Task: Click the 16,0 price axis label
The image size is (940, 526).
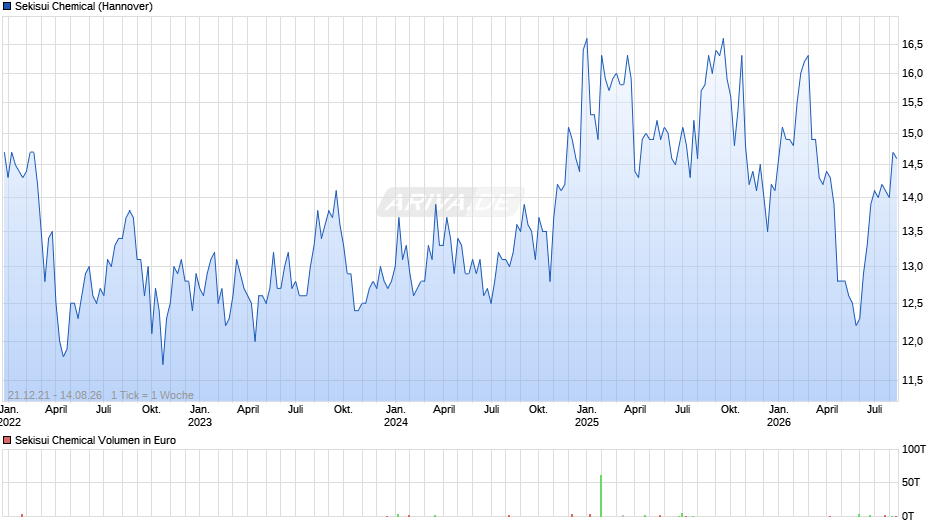Action: click(x=912, y=73)
